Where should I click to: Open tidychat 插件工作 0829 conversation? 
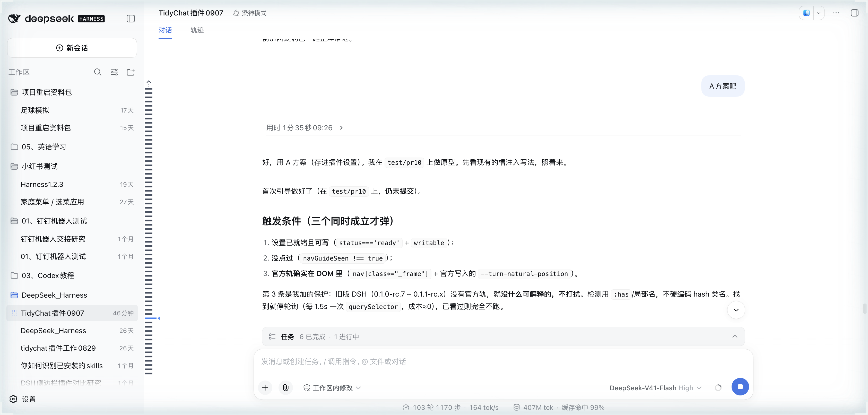point(72,348)
